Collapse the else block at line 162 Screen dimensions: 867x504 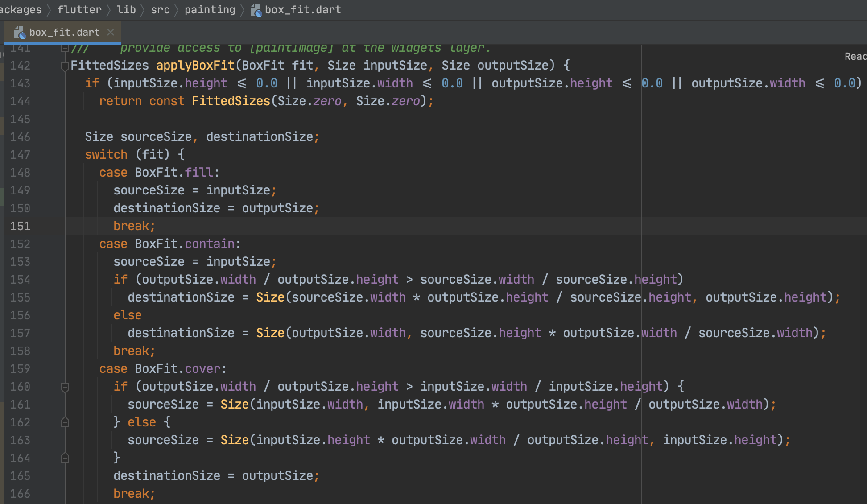point(65,422)
